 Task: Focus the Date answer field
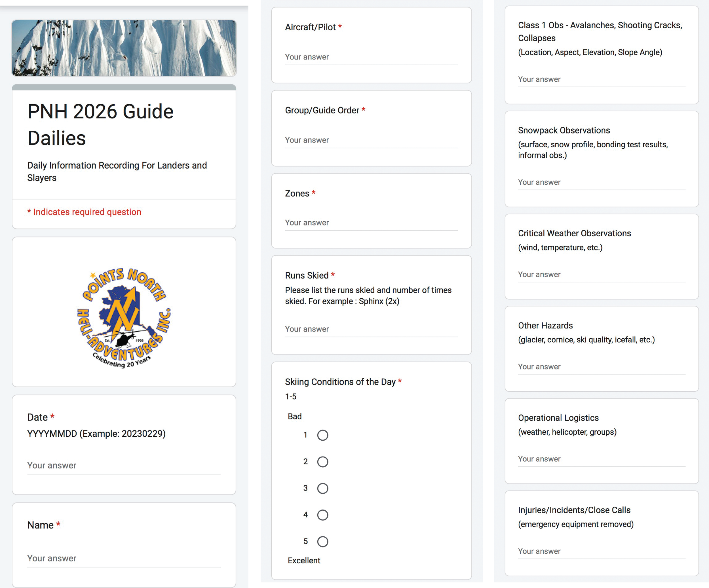[x=124, y=466]
